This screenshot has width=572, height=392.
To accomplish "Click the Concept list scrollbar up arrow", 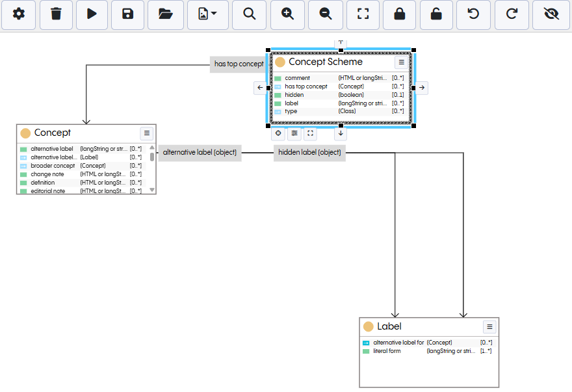I will pos(152,148).
